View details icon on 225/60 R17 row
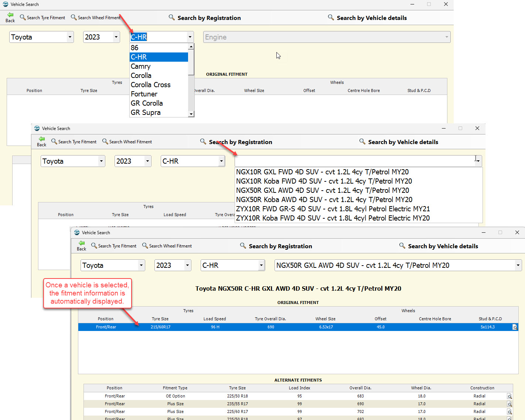The height and width of the screenshot is (420, 525). point(509,412)
